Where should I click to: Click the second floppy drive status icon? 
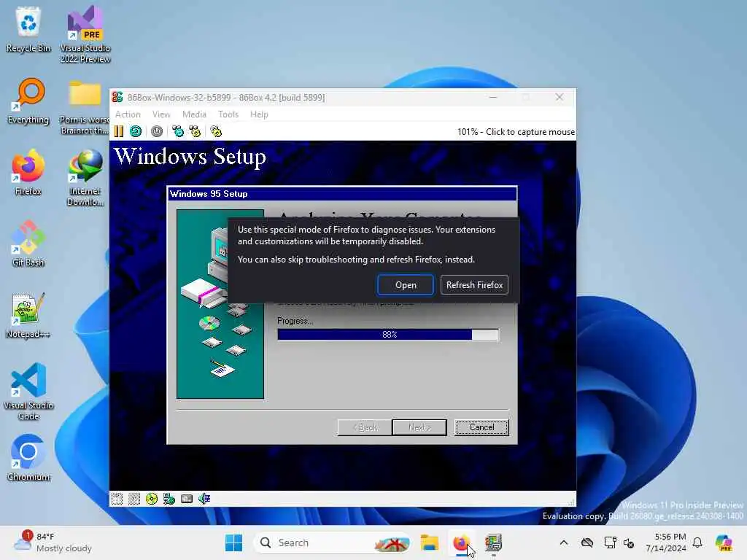coord(134,499)
